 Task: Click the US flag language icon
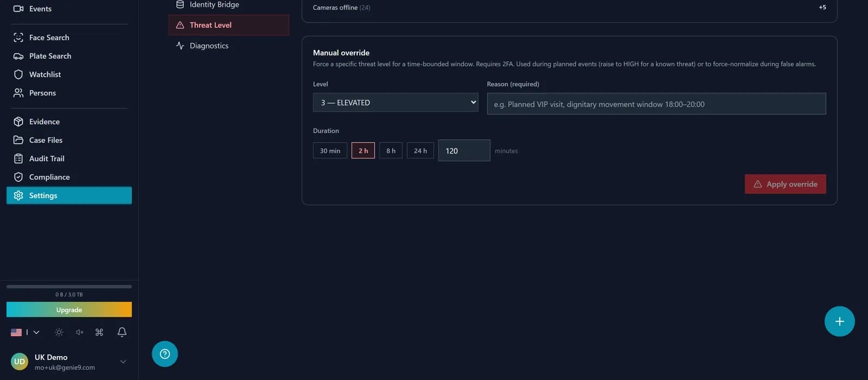(x=16, y=332)
